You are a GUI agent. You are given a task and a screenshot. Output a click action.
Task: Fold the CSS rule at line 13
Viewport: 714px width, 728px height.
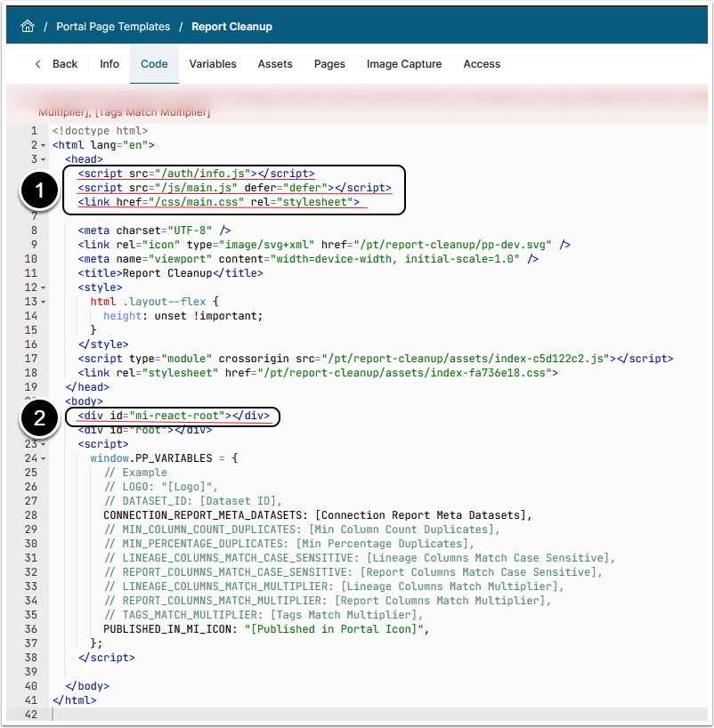coord(43,302)
